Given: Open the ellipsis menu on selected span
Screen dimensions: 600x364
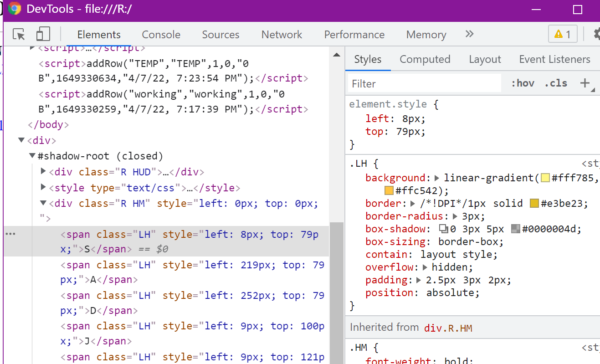Looking at the screenshot, I should 10,234.
